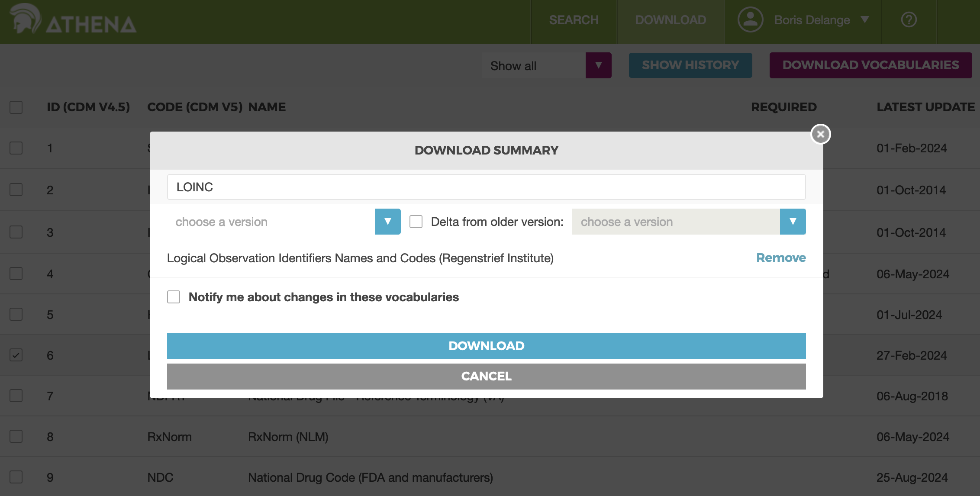Click National Drug Code (FDA and manufacturers) cell
980x496 pixels.
(x=371, y=477)
